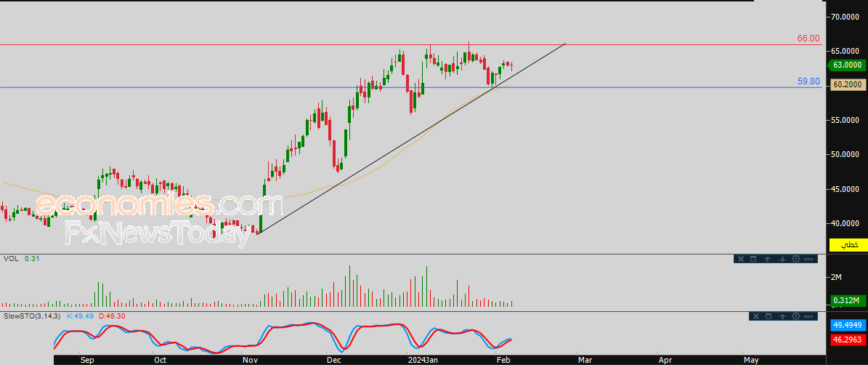This screenshot has height=365, width=868.
Task: Click the 45.0000 price axis label
Action: (846, 190)
